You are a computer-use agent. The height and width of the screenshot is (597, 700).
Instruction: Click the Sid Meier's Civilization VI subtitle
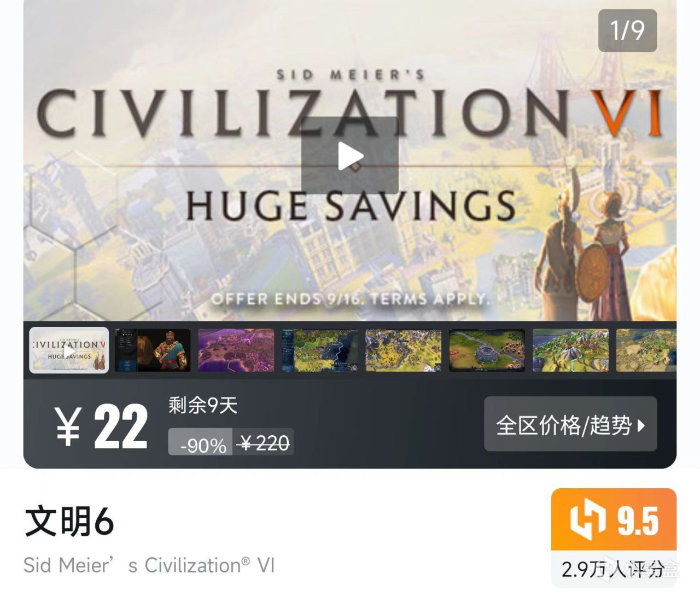pyautogui.click(x=149, y=565)
